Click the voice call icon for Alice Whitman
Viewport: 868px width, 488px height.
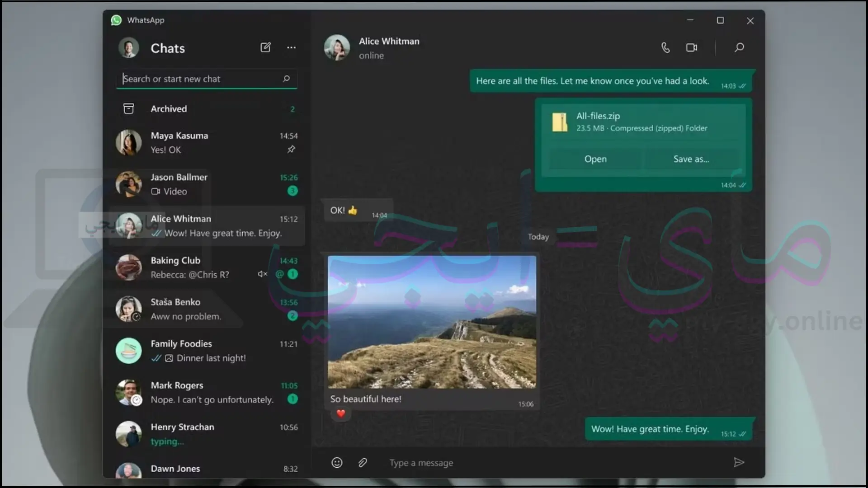pyautogui.click(x=665, y=47)
